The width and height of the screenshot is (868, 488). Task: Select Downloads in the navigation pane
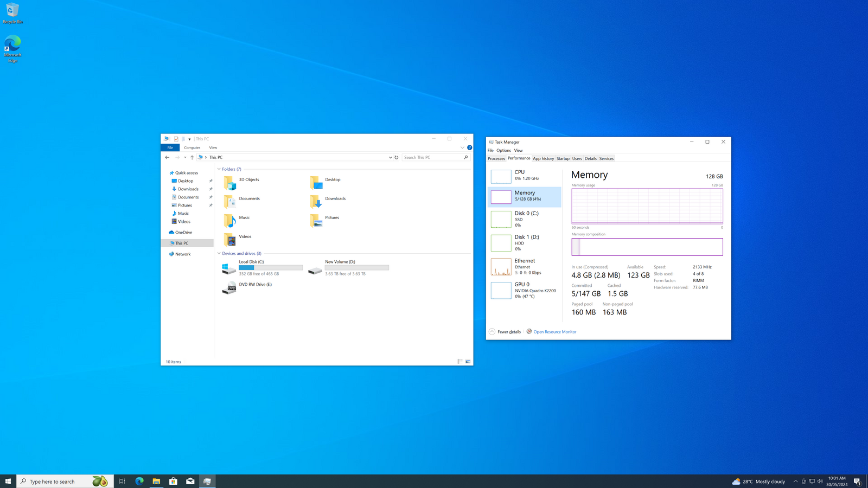tap(188, 189)
